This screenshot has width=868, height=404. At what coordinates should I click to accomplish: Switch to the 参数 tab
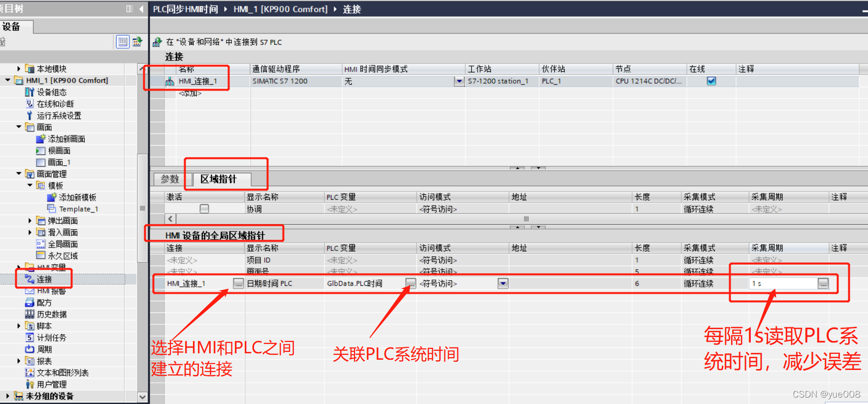169,179
